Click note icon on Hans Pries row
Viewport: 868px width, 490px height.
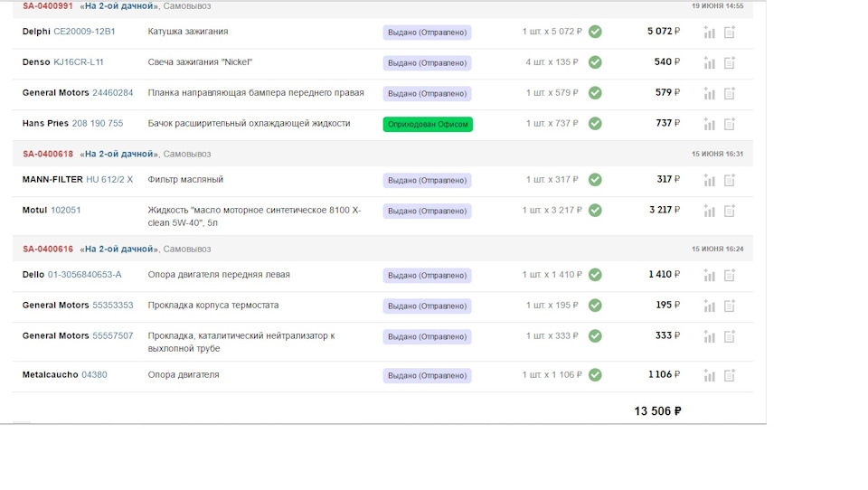pos(730,125)
